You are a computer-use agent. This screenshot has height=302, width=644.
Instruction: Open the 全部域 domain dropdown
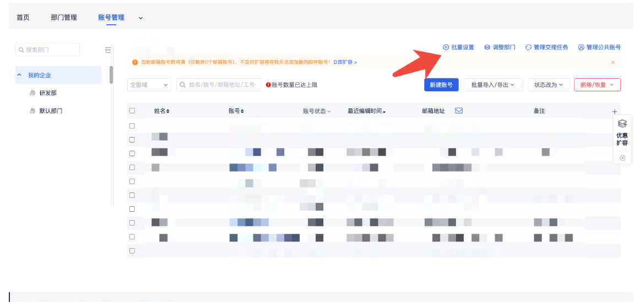click(x=149, y=85)
